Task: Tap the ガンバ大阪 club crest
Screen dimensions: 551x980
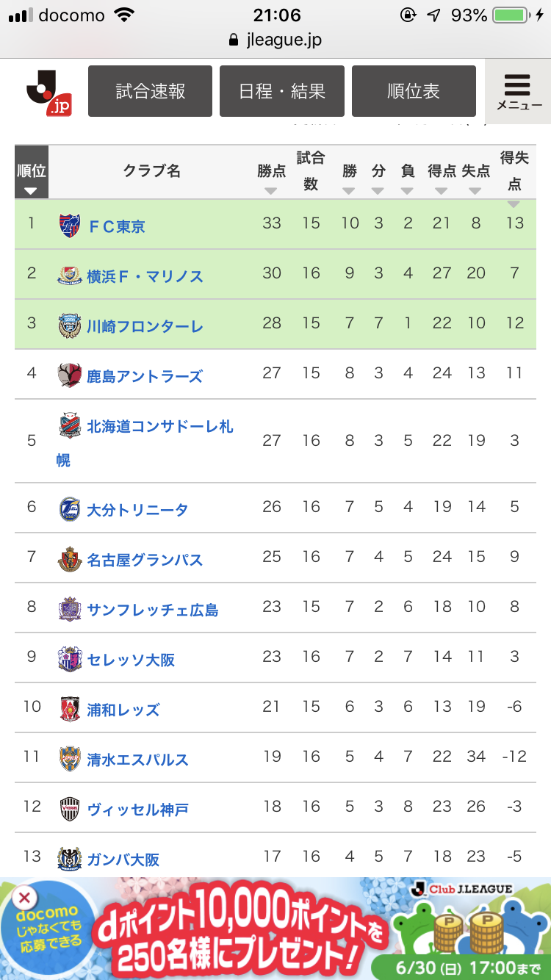Action: (70, 858)
